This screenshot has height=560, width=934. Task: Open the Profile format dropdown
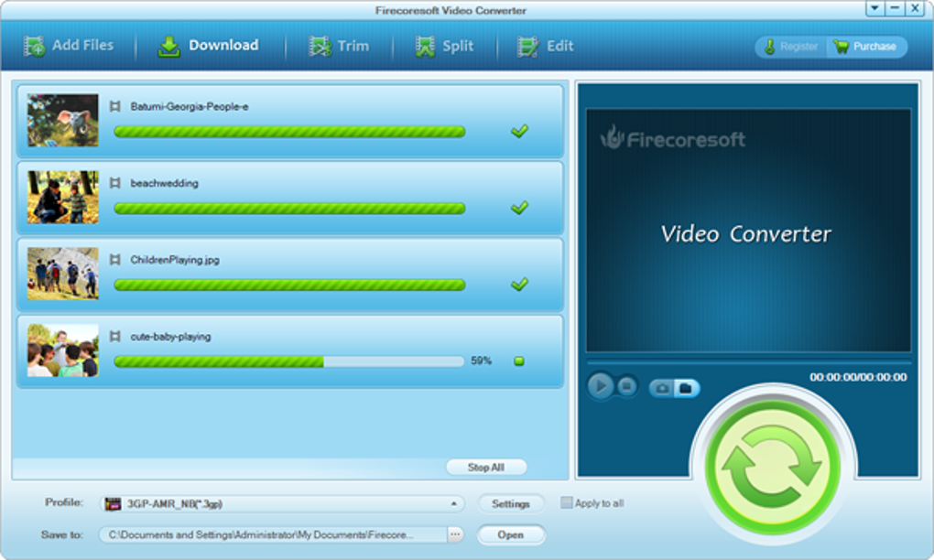[x=282, y=504]
